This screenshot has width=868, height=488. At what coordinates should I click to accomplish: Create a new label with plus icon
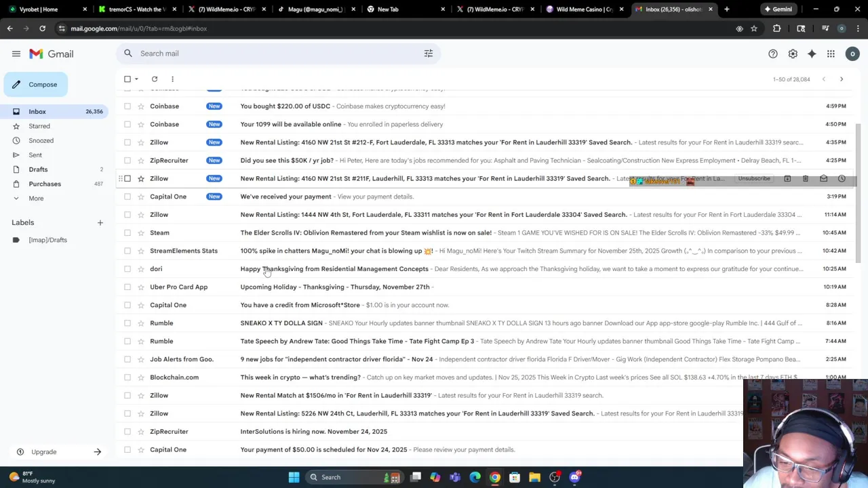(x=100, y=222)
